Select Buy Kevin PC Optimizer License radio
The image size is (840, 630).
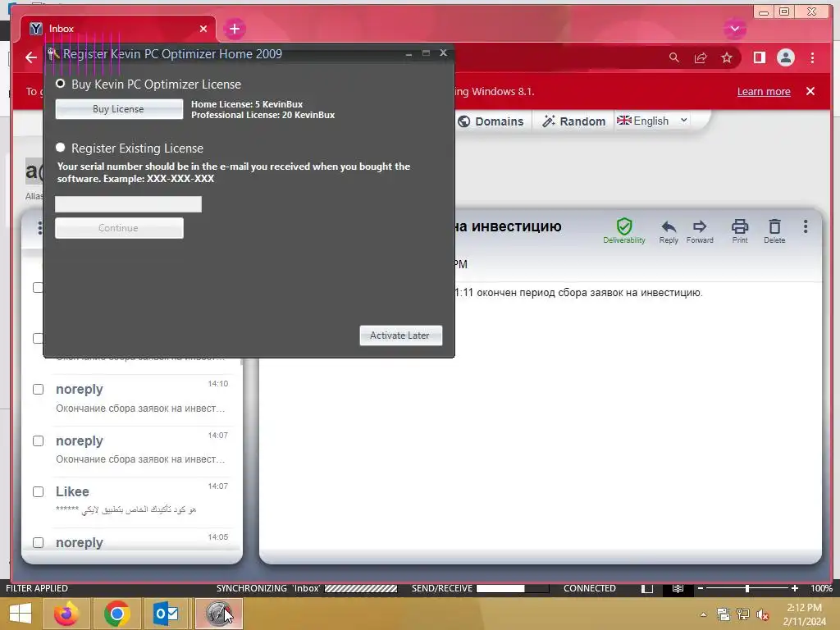coord(61,84)
